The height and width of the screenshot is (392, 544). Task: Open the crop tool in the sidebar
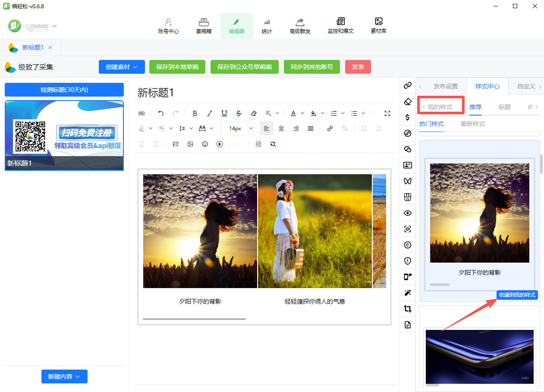[407, 309]
